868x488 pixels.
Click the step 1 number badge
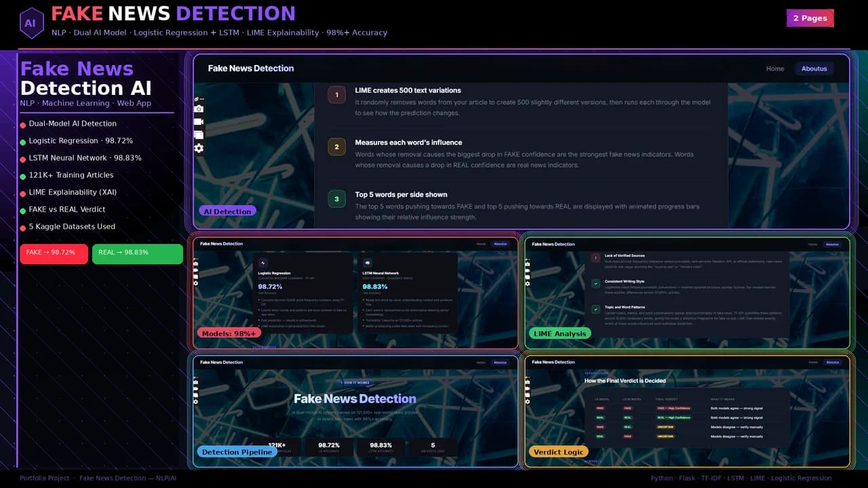[x=337, y=95]
